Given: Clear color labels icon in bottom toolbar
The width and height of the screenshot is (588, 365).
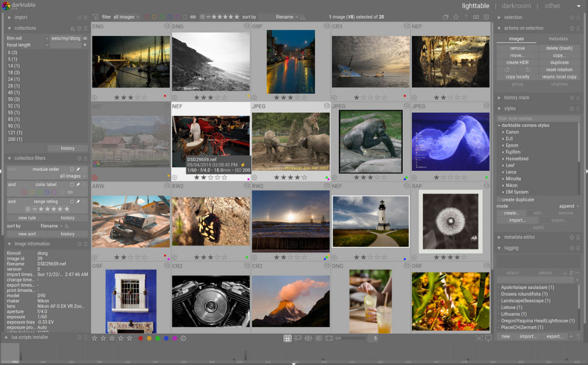Looking at the screenshot, I should pyautogui.click(x=183, y=338).
